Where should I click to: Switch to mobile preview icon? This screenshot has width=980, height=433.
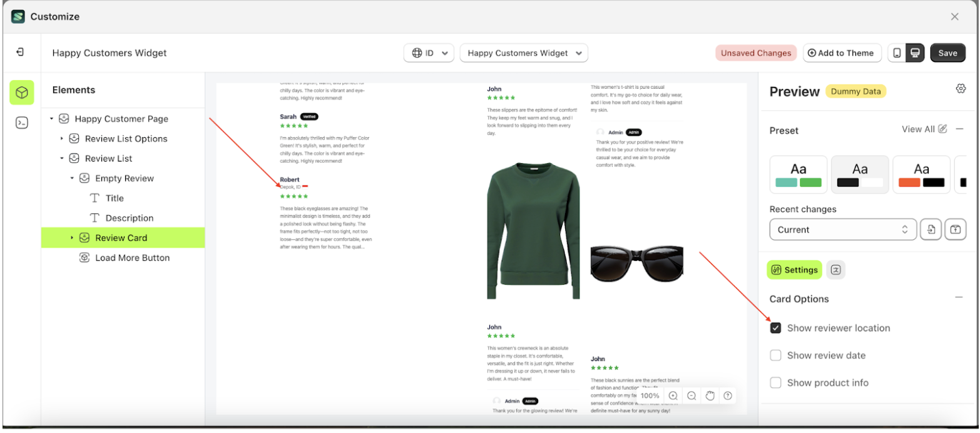[897, 53]
